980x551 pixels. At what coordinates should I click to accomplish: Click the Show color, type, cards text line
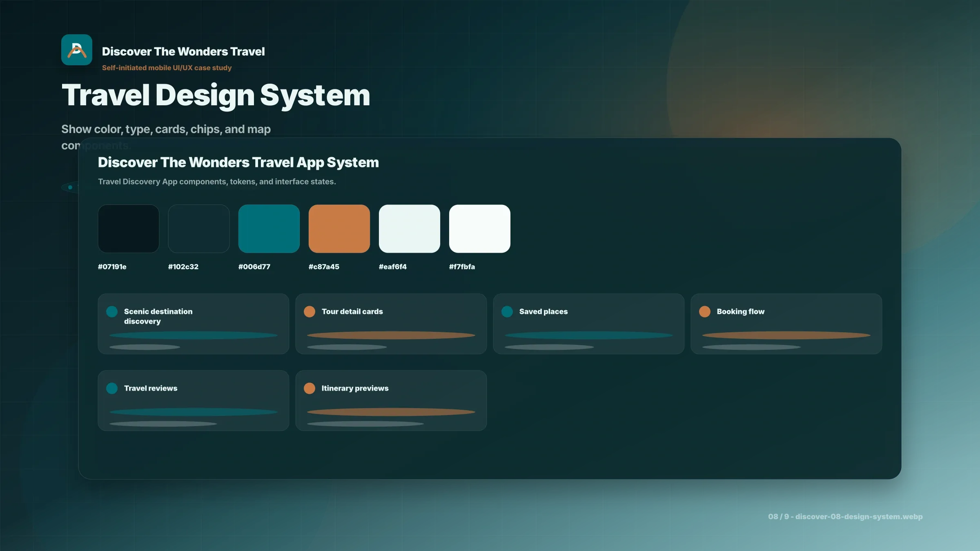coord(166,129)
